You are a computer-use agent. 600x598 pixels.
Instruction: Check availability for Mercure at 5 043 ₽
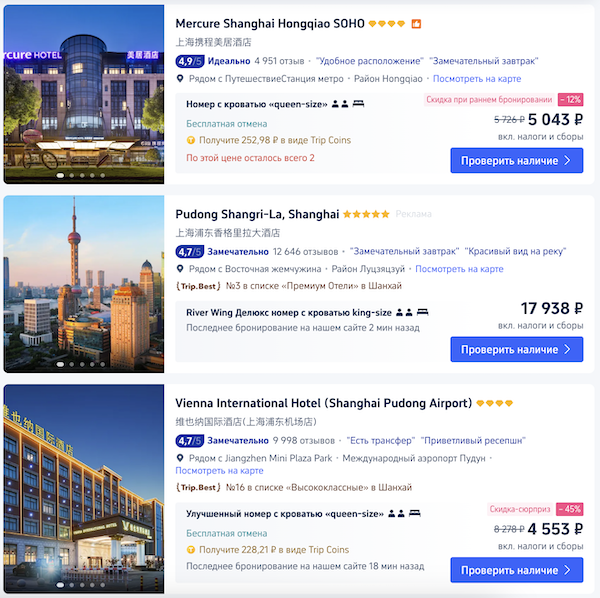[x=517, y=160]
